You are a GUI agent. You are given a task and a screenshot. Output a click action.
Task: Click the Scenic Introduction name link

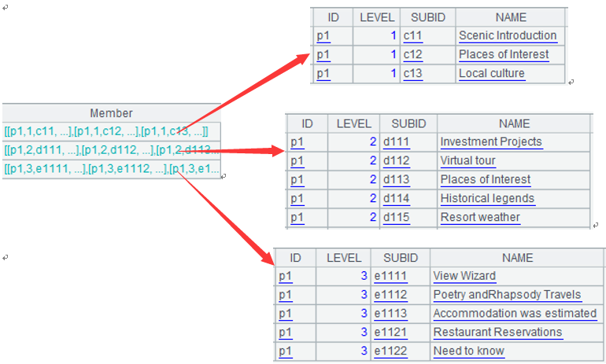point(508,35)
